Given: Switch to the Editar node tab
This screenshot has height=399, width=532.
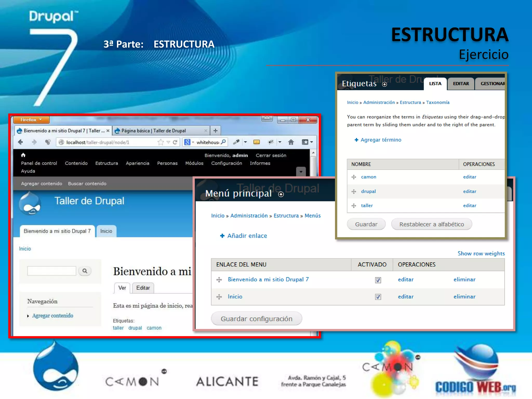Looking at the screenshot, I should click(143, 288).
